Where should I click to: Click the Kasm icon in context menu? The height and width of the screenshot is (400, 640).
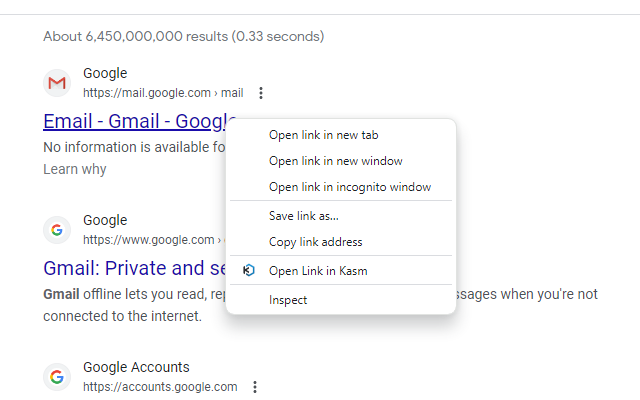pos(250,270)
